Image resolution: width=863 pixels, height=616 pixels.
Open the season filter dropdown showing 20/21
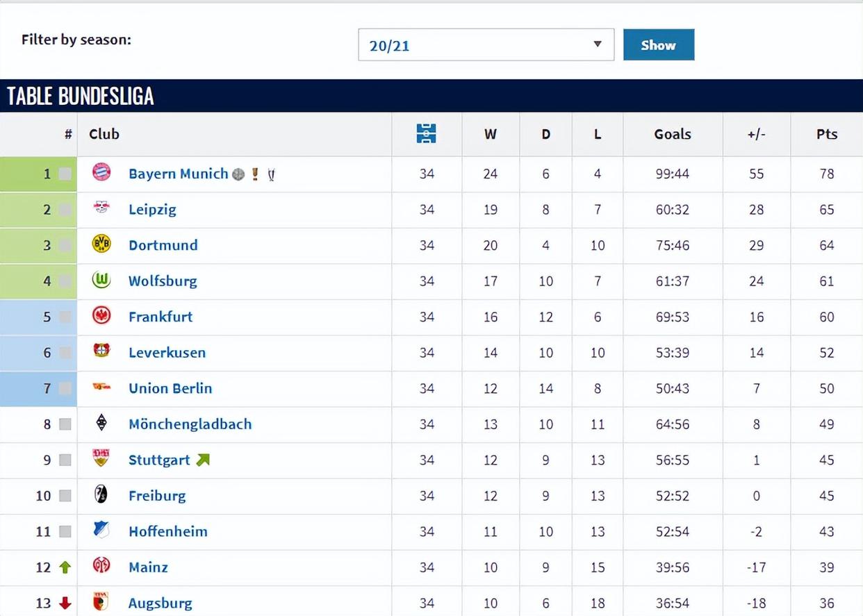[486, 45]
